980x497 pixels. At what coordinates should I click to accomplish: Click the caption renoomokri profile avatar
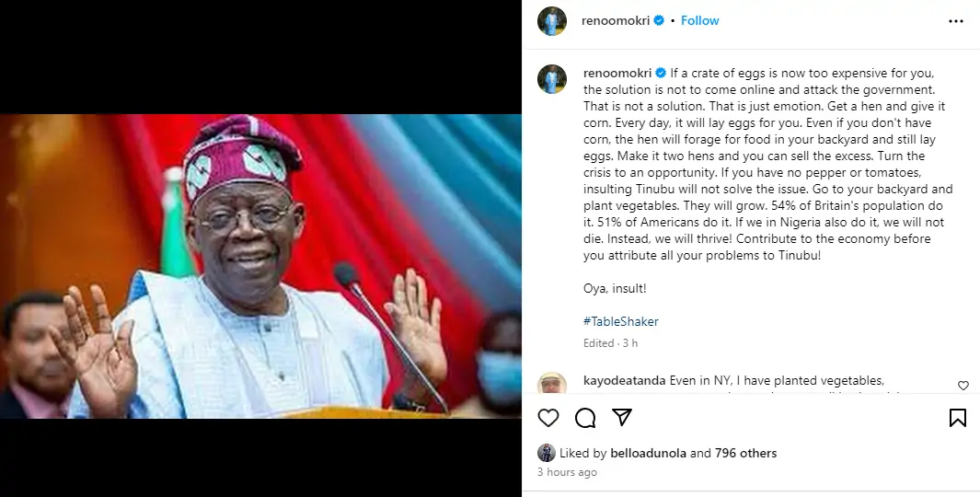tap(551, 79)
